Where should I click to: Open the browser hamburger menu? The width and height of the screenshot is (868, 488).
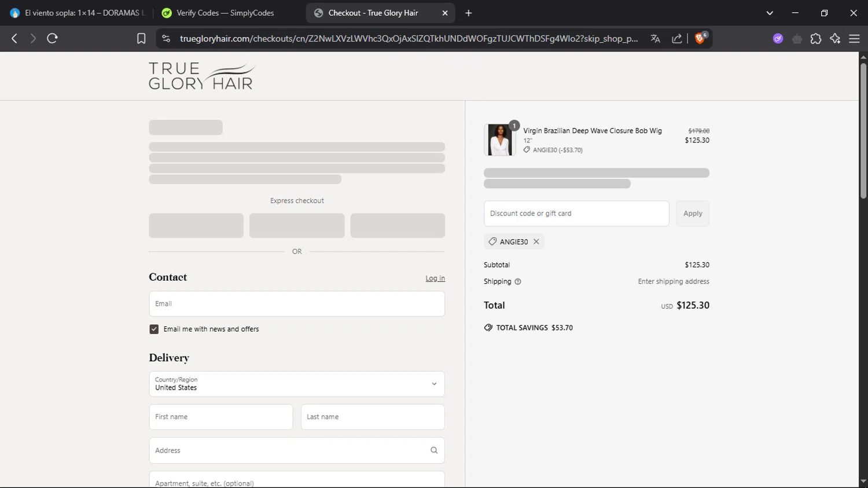[x=854, y=38]
